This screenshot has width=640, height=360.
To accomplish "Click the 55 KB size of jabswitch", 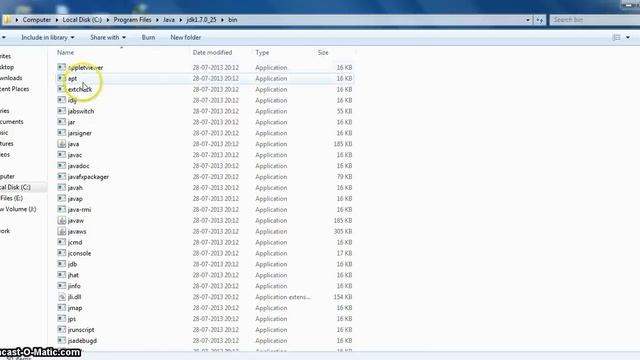I will coord(344,111).
